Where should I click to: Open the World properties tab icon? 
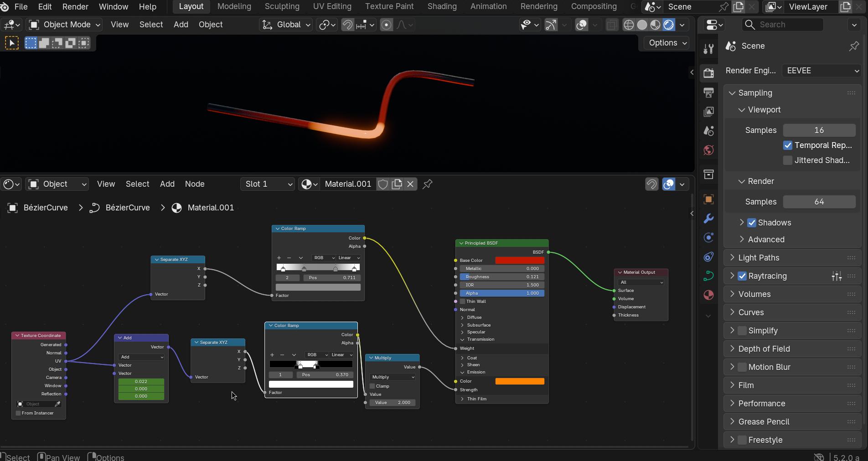(x=708, y=150)
